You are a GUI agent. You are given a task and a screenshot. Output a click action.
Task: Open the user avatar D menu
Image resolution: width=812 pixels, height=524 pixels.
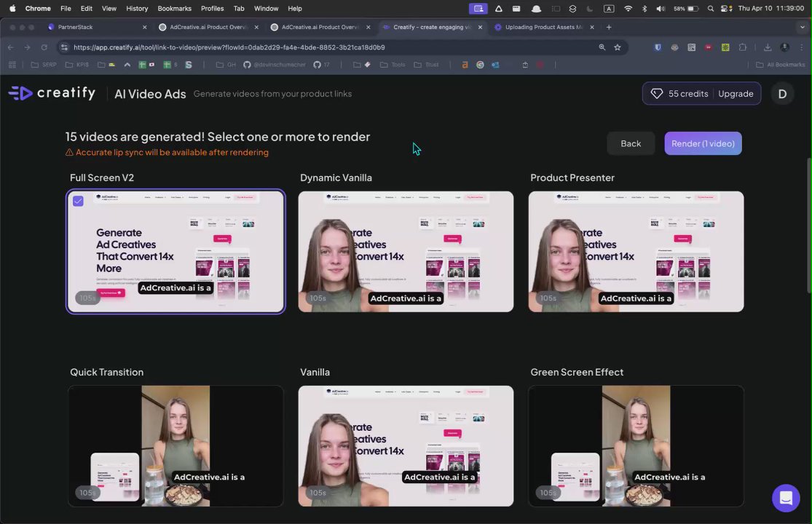782,94
